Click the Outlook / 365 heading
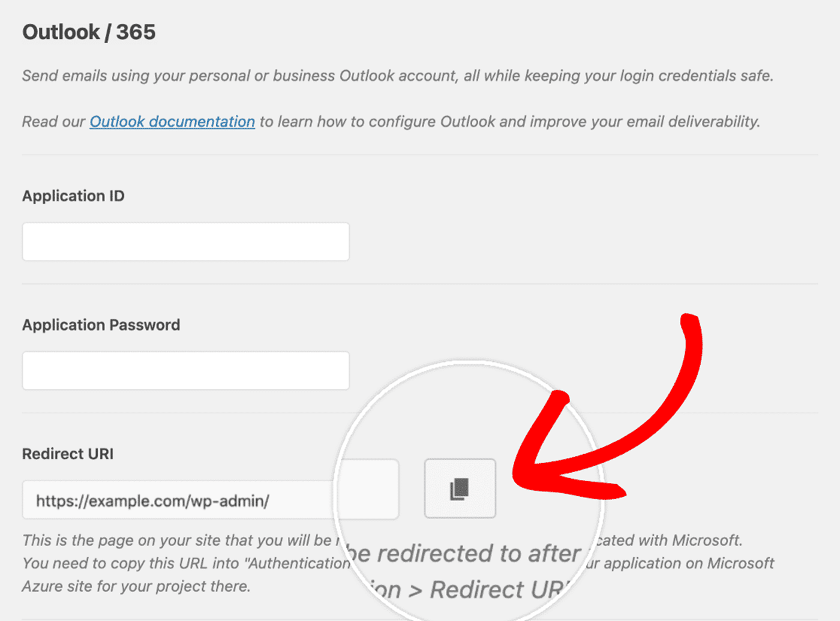Viewport: 840px width, 621px height. tap(89, 32)
